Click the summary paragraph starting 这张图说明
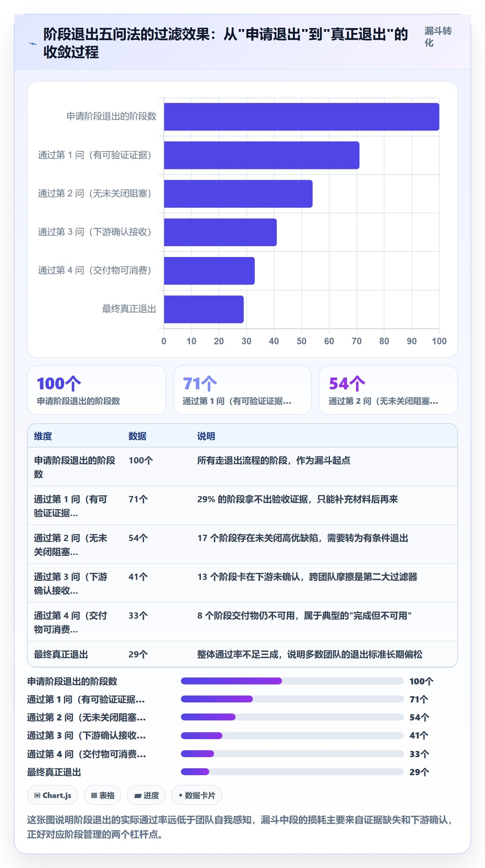 click(x=240, y=827)
